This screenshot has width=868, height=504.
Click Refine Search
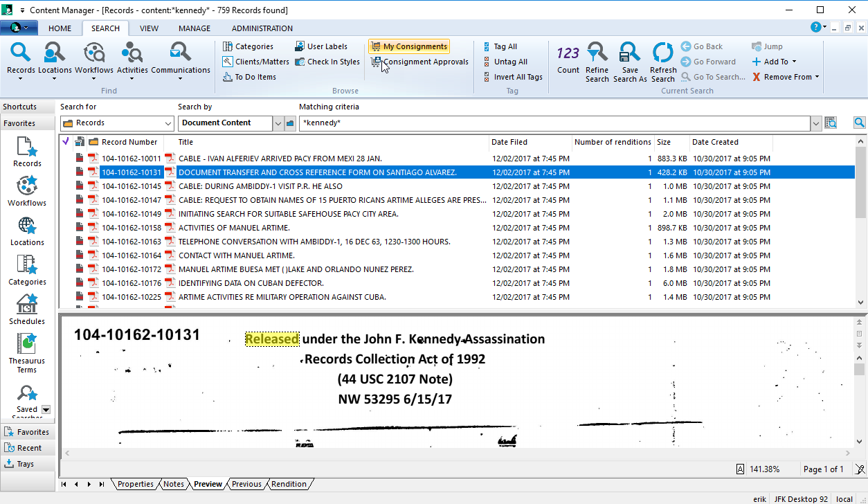(597, 62)
